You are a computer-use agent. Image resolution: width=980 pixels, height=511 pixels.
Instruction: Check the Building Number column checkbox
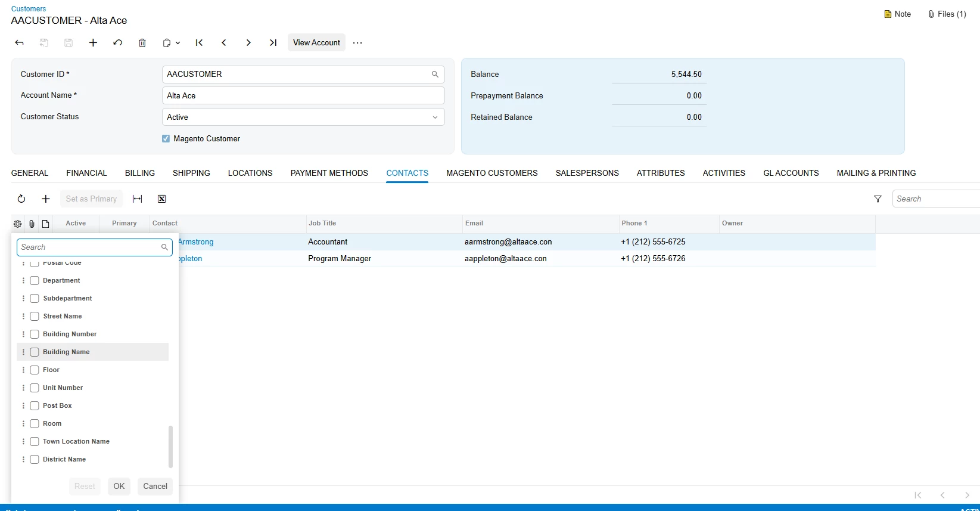[x=35, y=334]
